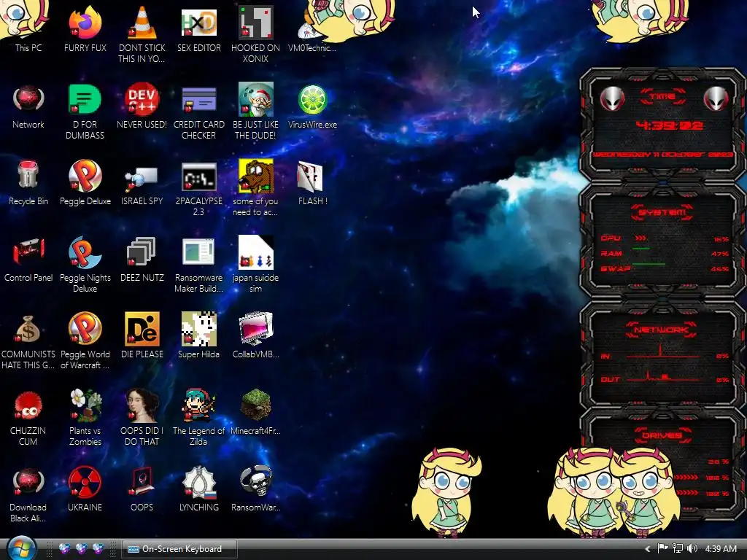Open the skull RansomWar... shortcut
Screen dimensions: 747x560
pyautogui.click(x=256, y=489)
